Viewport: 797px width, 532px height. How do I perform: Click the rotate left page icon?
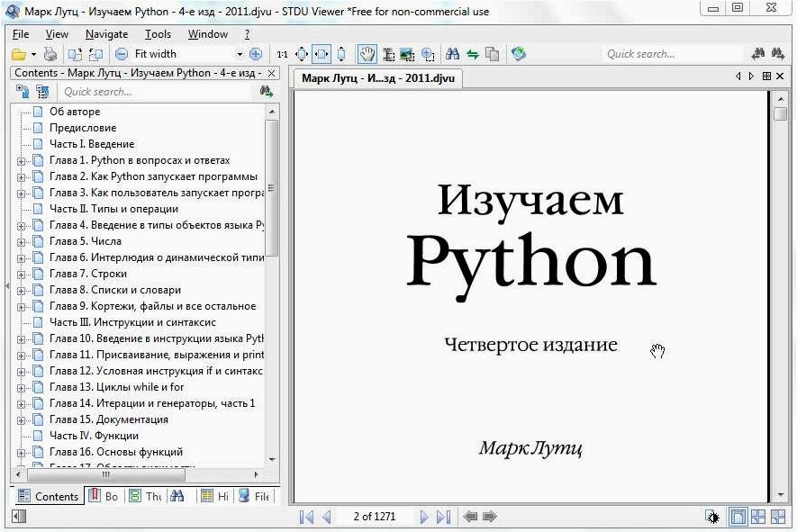click(x=76, y=54)
